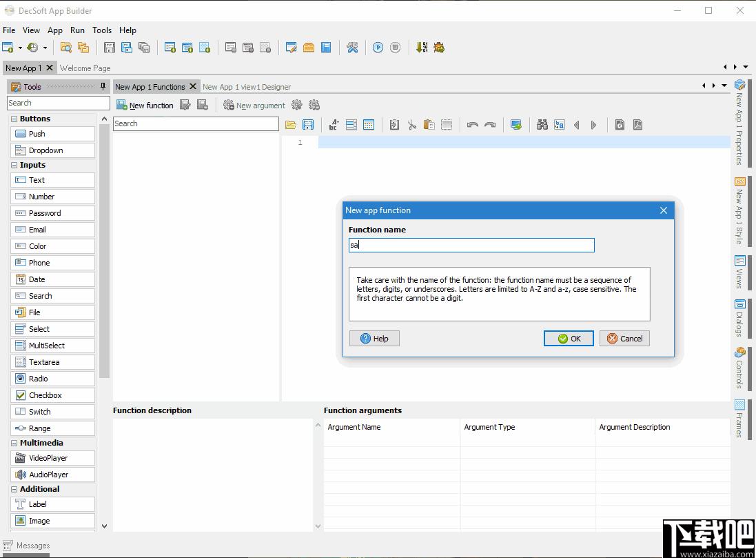The height and width of the screenshot is (558, 756).
Task: Select the Checkbox control in Tools
Action: pos(52,395)
